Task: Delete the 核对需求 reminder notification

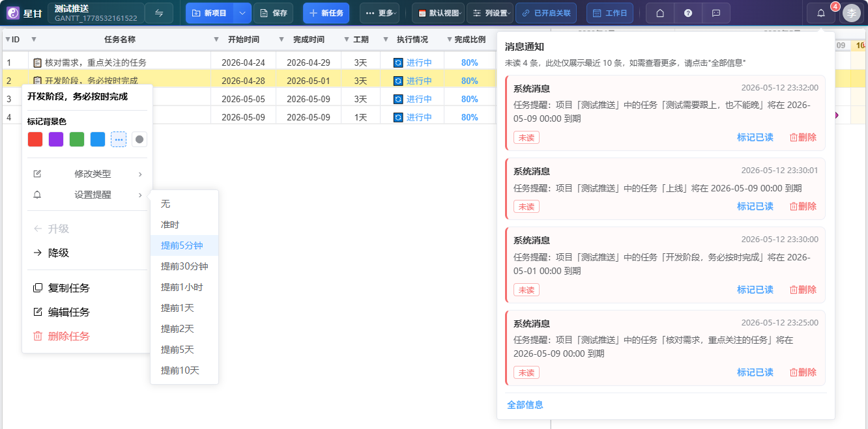Action: (x=803, y=372)
